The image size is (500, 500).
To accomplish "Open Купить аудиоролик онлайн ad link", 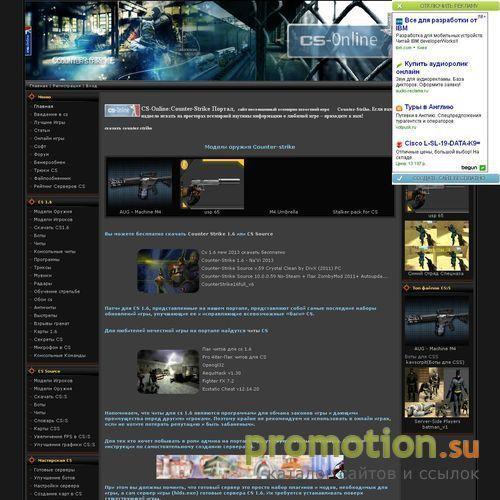I will pyautogui.click(x=432, y=68).
